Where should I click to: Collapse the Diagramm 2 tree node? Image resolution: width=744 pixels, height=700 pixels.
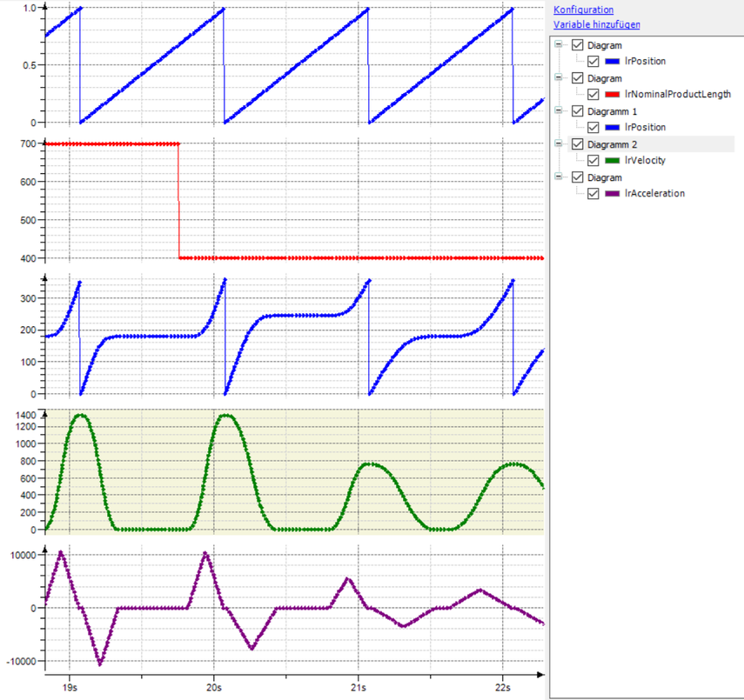point(560,144)
